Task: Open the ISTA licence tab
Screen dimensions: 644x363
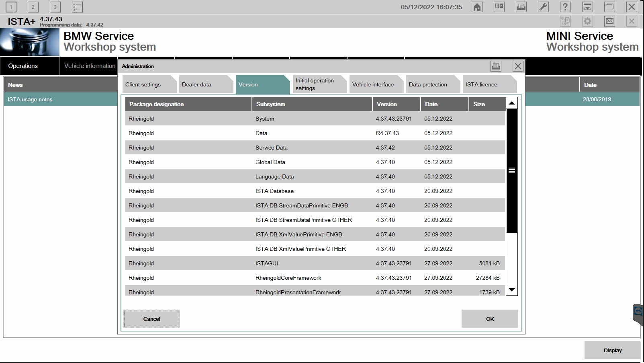Action: [489, 84]
